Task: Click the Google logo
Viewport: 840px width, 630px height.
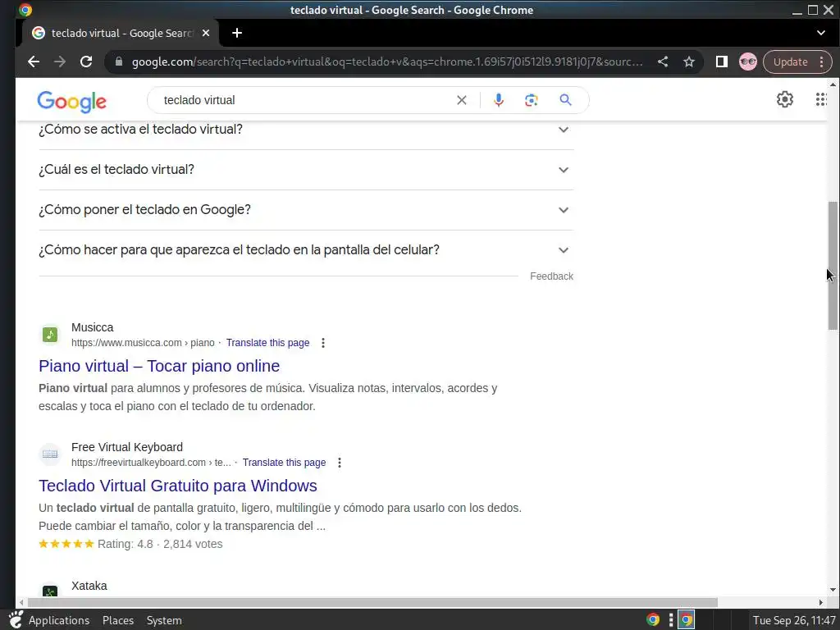Action: 72,101
